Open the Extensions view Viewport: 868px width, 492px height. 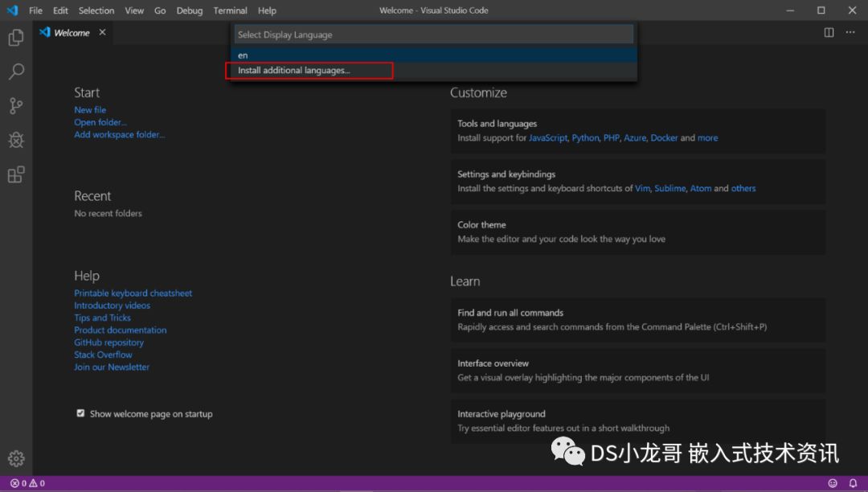[x=16, y=174]
